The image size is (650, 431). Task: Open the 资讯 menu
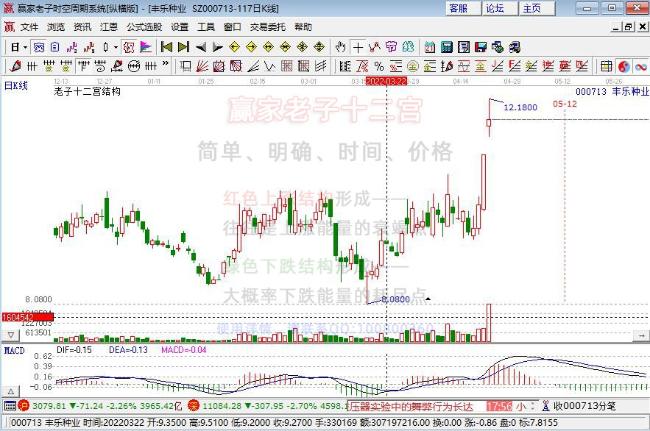[x=82, y=27]
